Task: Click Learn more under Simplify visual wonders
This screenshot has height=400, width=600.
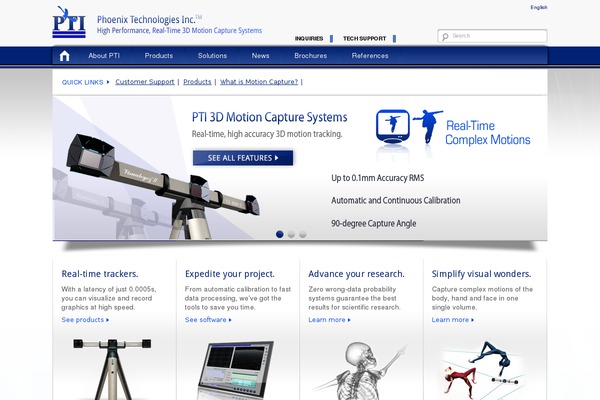Action: (452, 320)
